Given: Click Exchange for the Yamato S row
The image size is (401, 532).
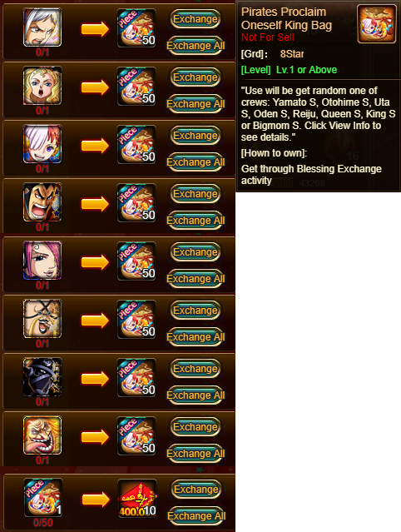Looking at the screenshot, I should (x=196, y=19).
